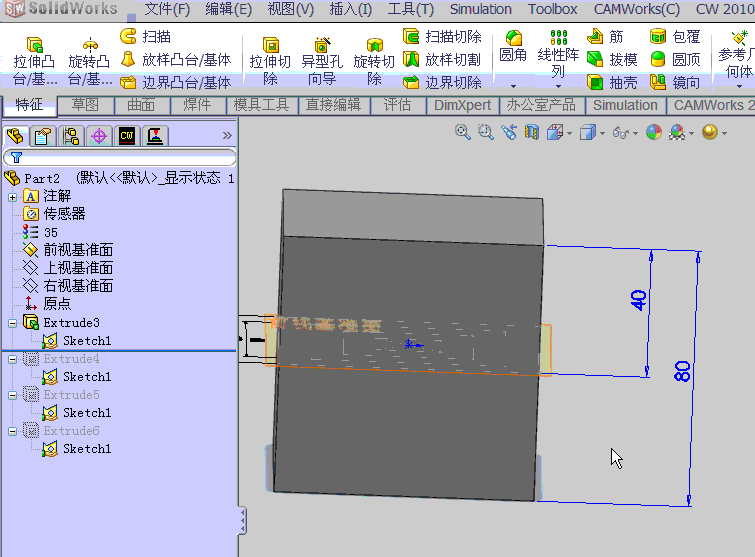The image size is (755, 557).
Task: Choose the Draft (拔模) feature
Action: pos(612,60)
